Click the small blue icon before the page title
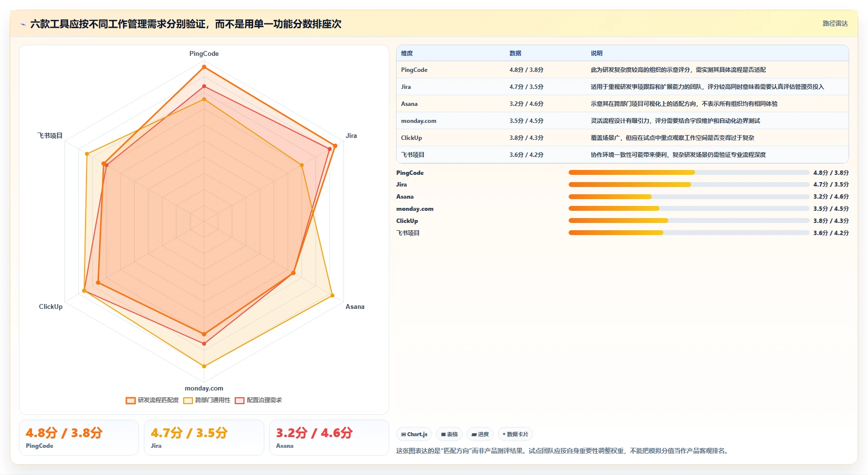 coord(23,24)
